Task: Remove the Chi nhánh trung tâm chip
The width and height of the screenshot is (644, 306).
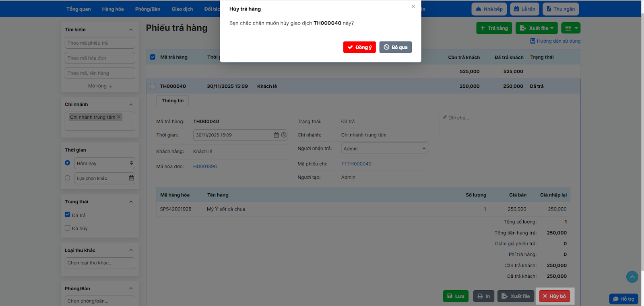Action: pos(119,117)
